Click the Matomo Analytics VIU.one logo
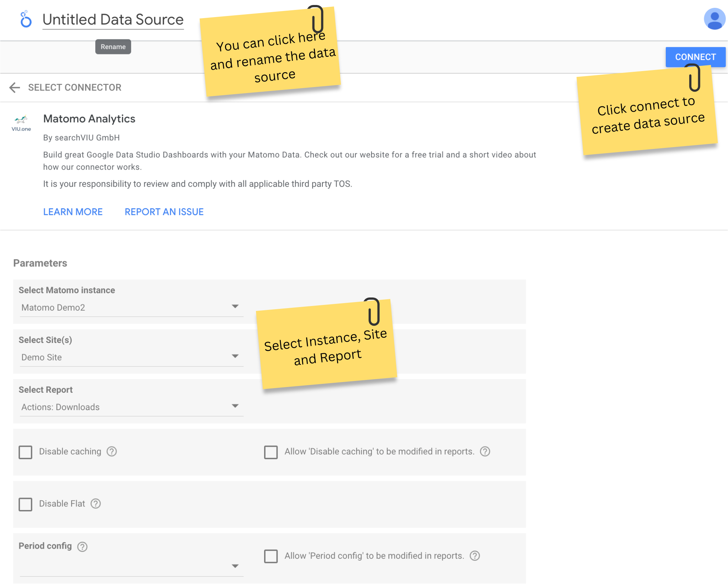Viewport: 728px width, 585px height. (21, 123)
